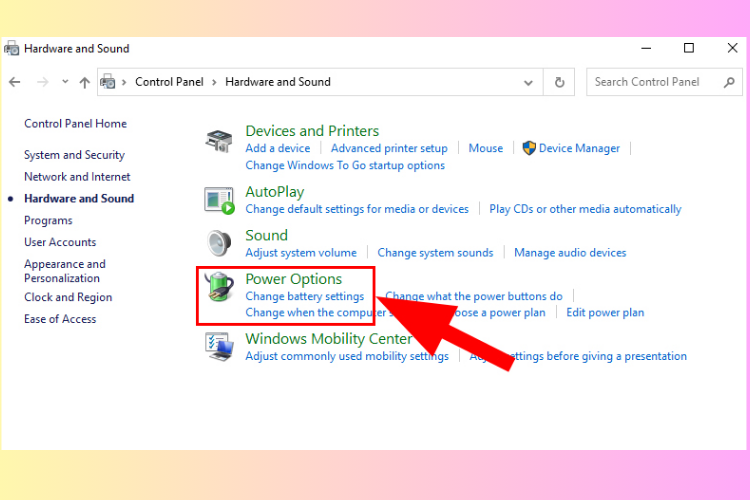Open Ease of Access category
750x500 pixels.
pyautogui.click(x=60, y=319)
